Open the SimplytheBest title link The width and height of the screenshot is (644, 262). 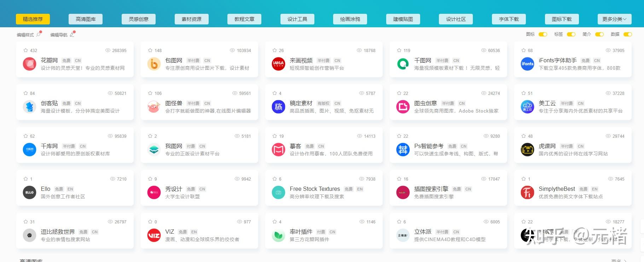point(557,189)
